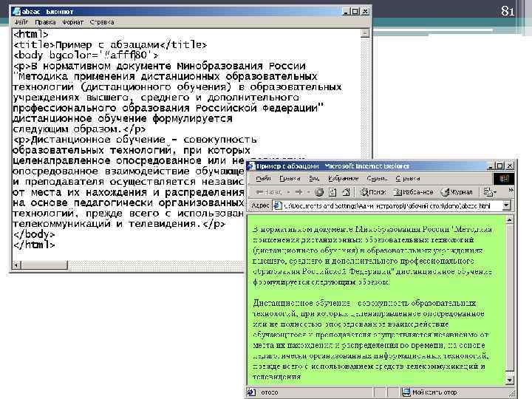Click the body bgcolor line in Notepad

point(86,55)
